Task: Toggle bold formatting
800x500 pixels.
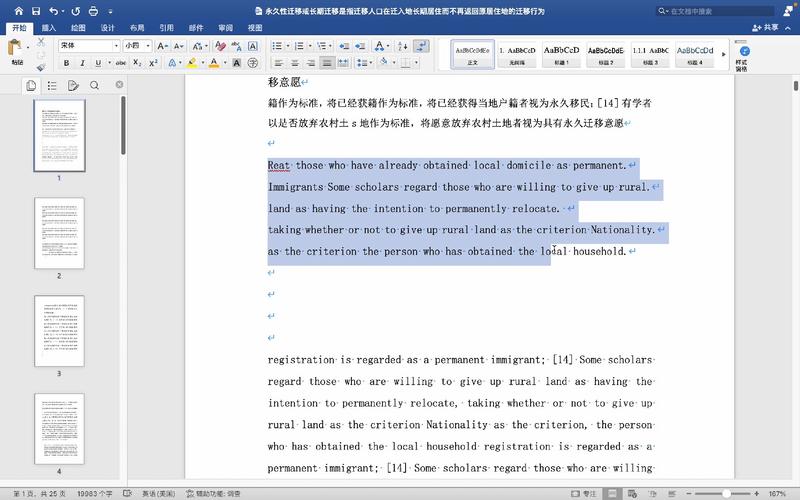Action: [x=66, y=63]
